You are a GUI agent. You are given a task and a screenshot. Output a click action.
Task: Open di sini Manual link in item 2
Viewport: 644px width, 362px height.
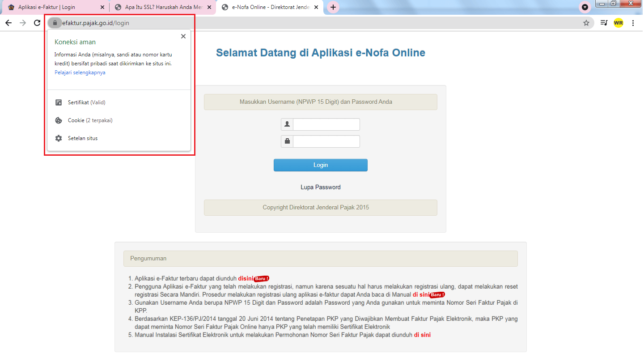click(421, 294)
